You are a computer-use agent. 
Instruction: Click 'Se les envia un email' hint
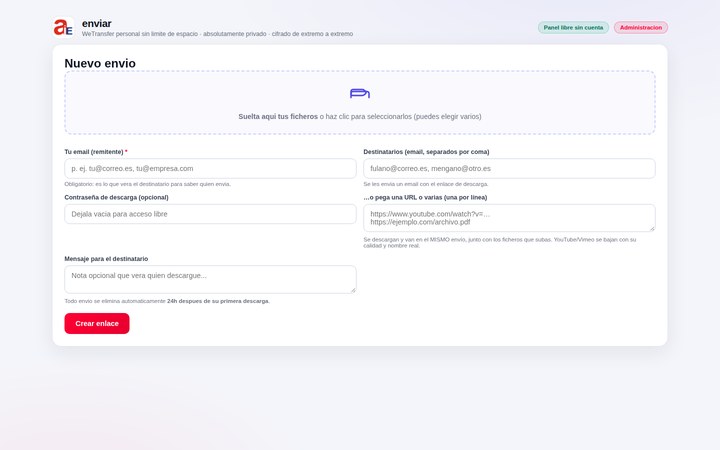tap(426, 184)
